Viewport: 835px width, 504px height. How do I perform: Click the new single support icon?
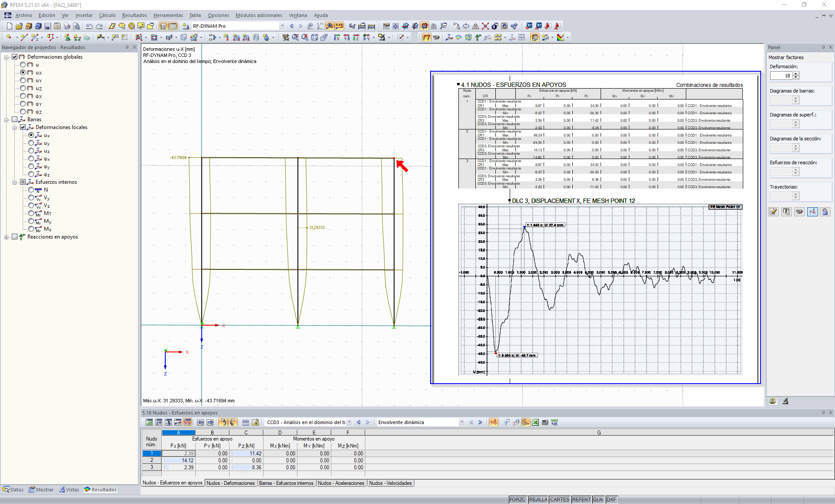tap(67, 37)
